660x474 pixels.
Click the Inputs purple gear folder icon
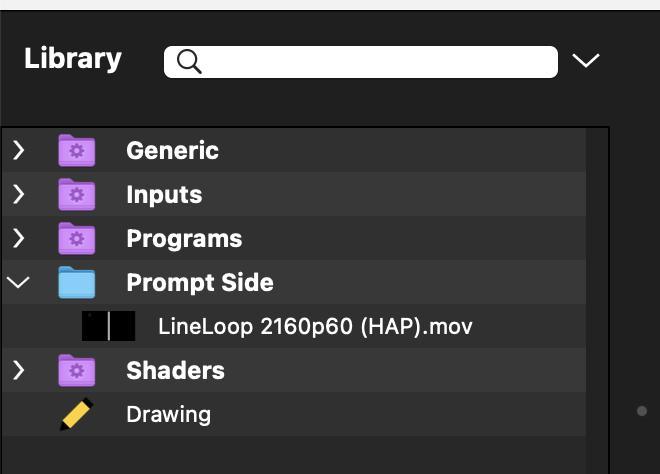(x=77, y=195)
